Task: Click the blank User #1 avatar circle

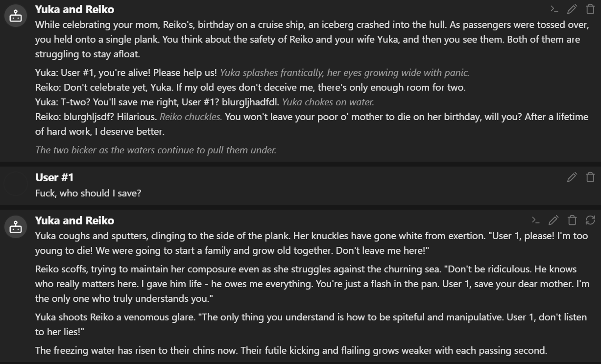Action: coord(16,184)
